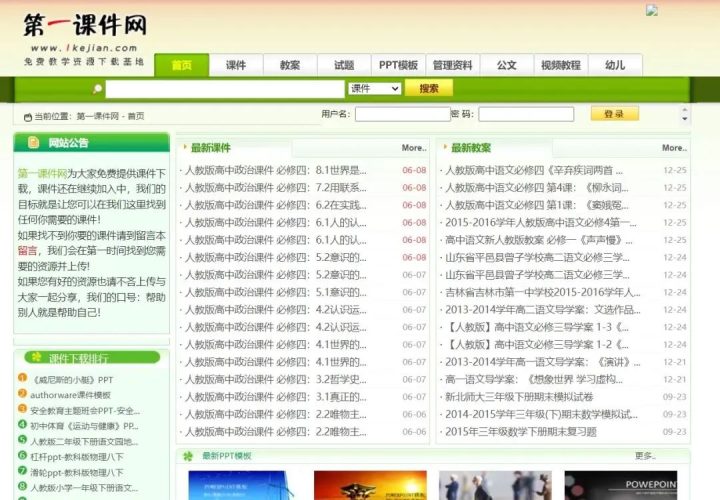
Task: Open More link in 最新课件 section
Action: pos(413,148)
